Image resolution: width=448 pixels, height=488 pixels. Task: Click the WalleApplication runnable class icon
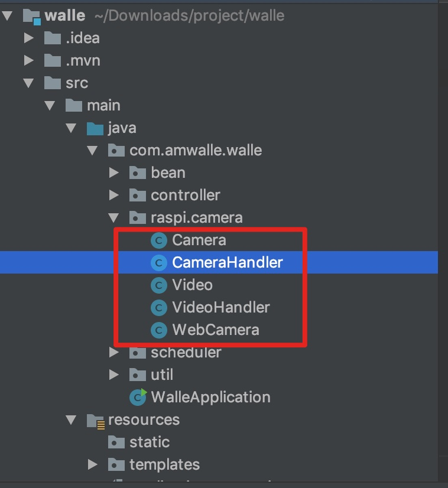click(x=138, y=398)
